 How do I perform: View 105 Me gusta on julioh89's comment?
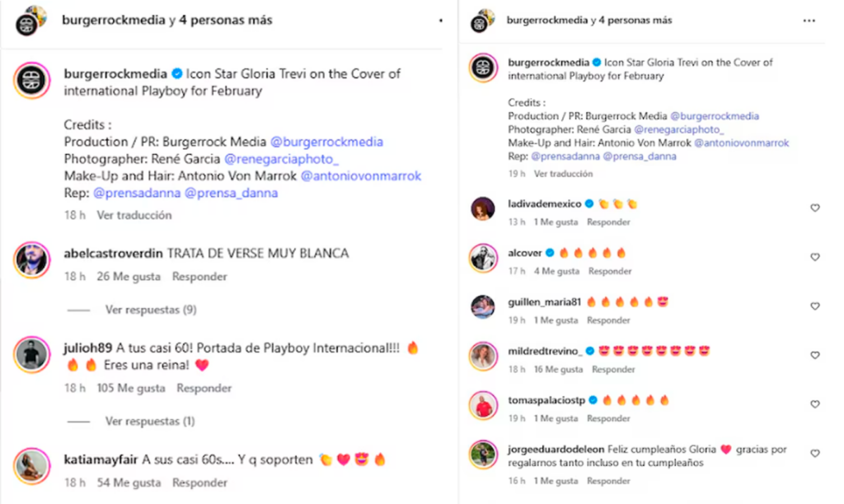click(x=131, y=389)
